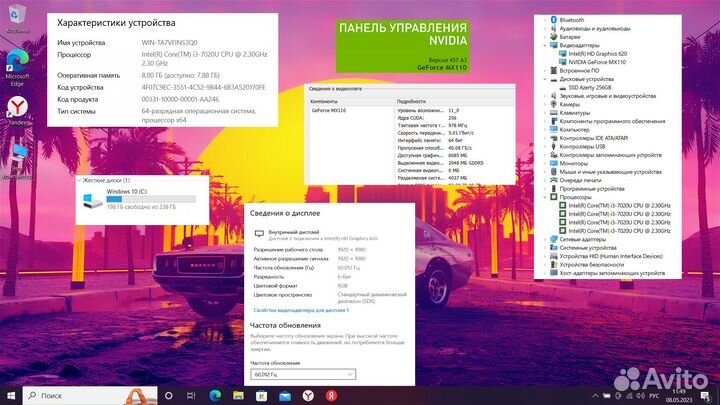Click the Bluetooth icon in Device Manager
720x405 pixels.
pos(554,20)
